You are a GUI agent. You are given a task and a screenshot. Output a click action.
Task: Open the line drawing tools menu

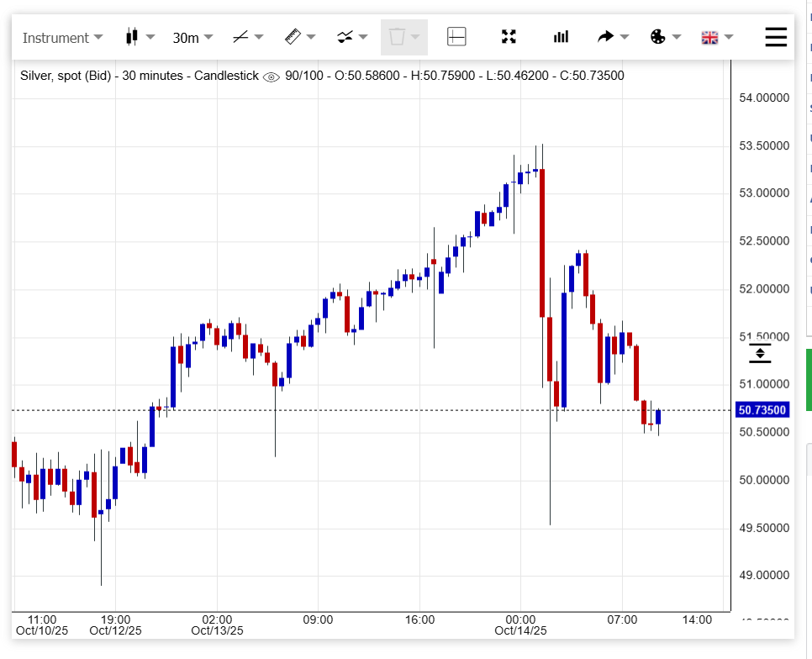(x=247, y=37)
